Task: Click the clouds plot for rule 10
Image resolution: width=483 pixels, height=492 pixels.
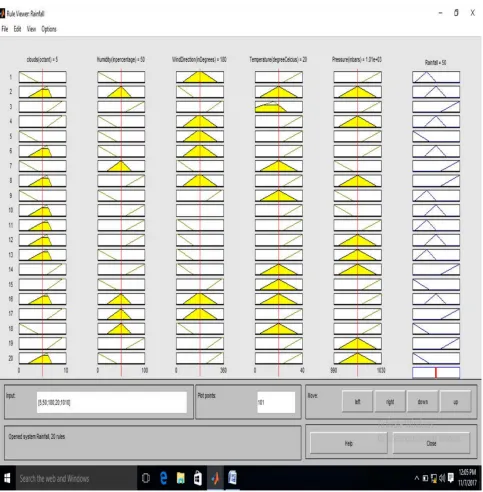Action: coord(43,210)
